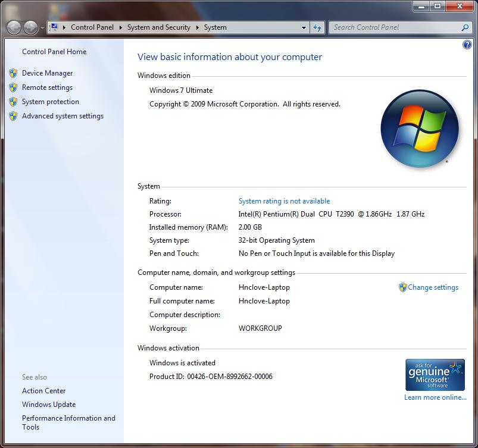478x448 pixels.
Task: Expand the arrow before Control Panel breadcrumb
Action: coord(64,27)
